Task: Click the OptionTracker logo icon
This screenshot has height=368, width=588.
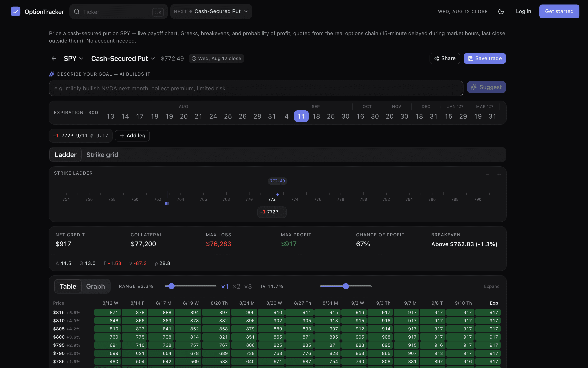Action: pos(15,11)
